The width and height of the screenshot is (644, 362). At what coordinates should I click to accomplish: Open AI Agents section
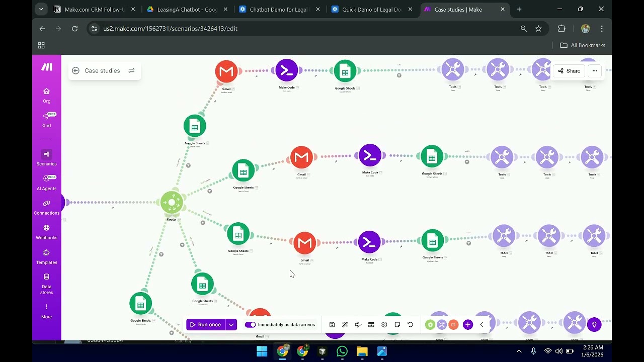[x=46, y=183]
